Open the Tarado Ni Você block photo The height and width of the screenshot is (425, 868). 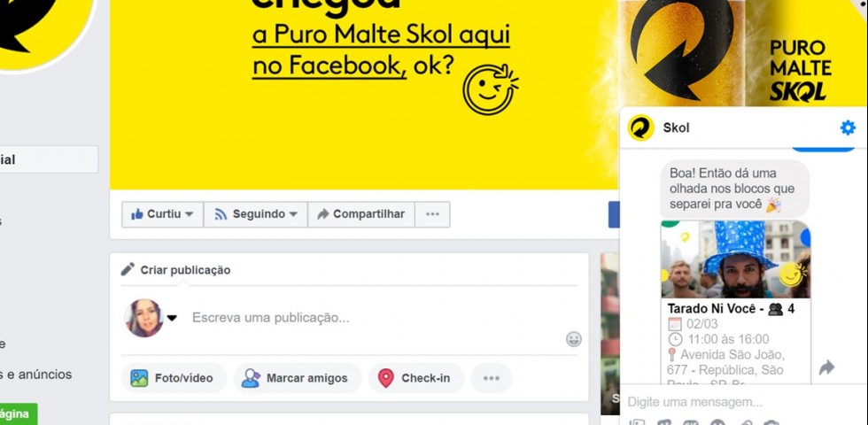pyautogui.click(x=736, y=259)
